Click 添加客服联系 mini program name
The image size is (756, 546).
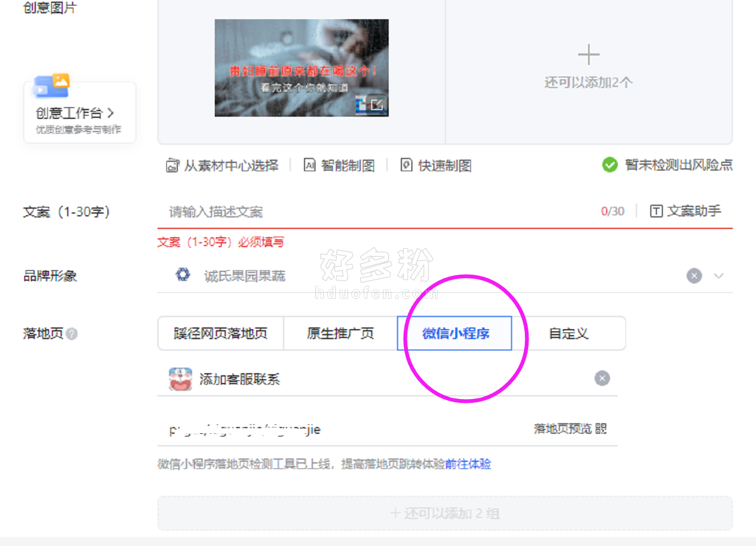[x=240, y=379]
